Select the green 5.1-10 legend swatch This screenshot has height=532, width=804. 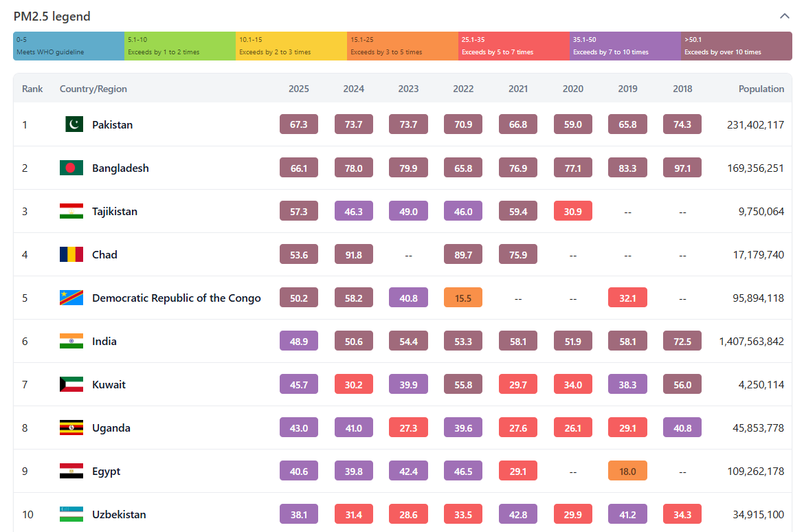click(x=180, y=46)
